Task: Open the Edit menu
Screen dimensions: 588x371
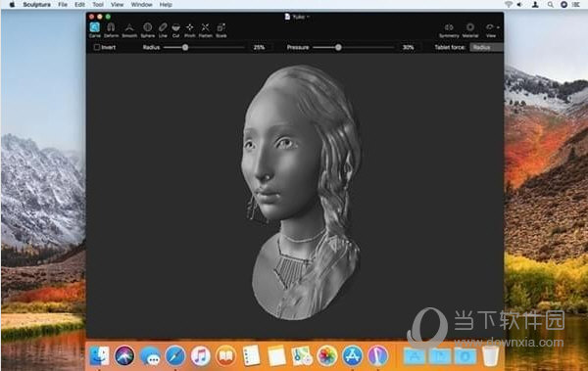Action: (x=79, y=5)
